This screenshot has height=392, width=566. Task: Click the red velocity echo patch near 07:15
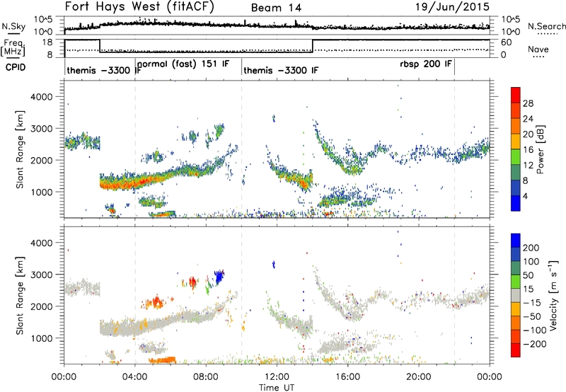click(192, 282)
